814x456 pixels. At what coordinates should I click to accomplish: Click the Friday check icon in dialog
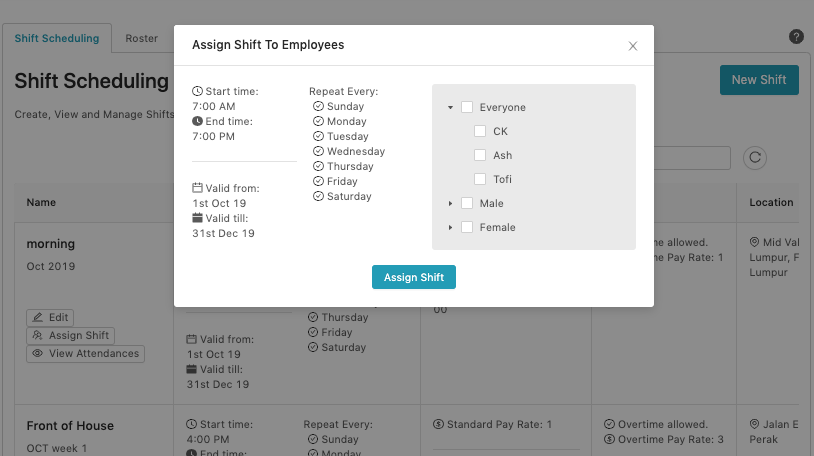coord(318,182)
